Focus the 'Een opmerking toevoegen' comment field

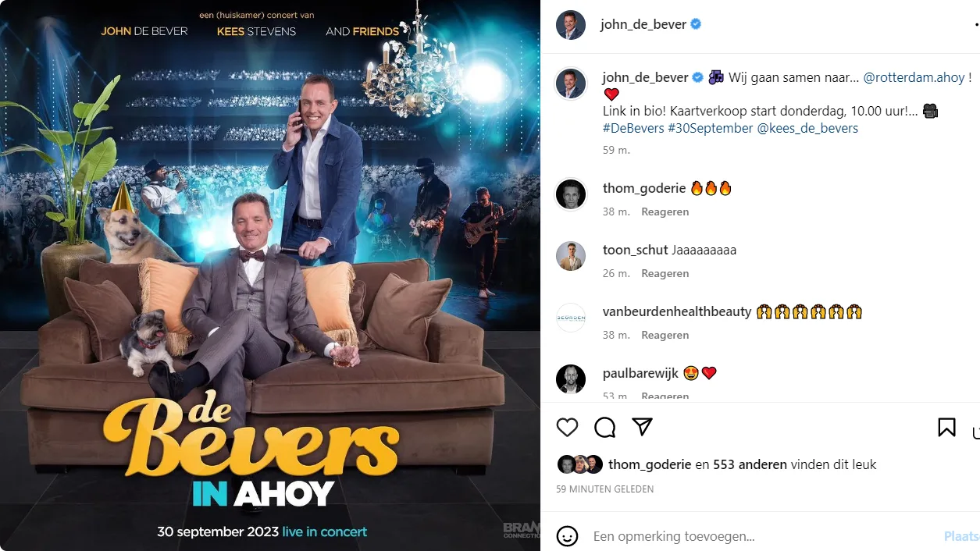(x=761, y=536)
